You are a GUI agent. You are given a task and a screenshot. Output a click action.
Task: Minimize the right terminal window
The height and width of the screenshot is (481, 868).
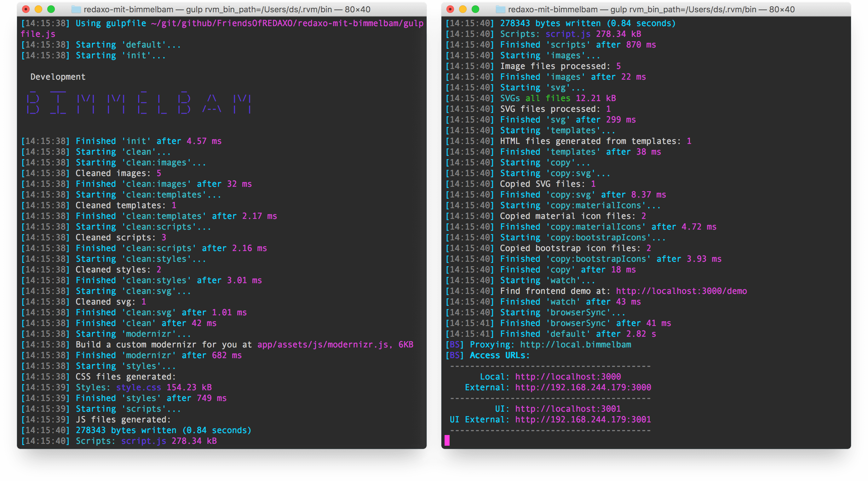pos(463,9)
